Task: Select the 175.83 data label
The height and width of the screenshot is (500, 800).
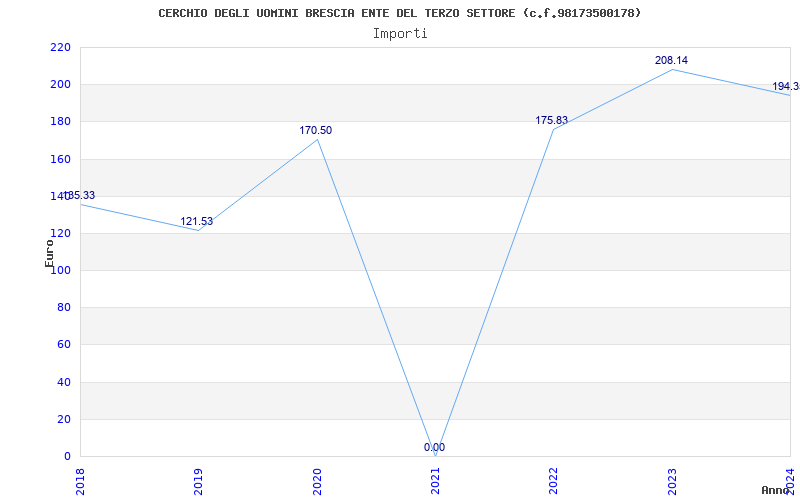Action: [552, 120]
